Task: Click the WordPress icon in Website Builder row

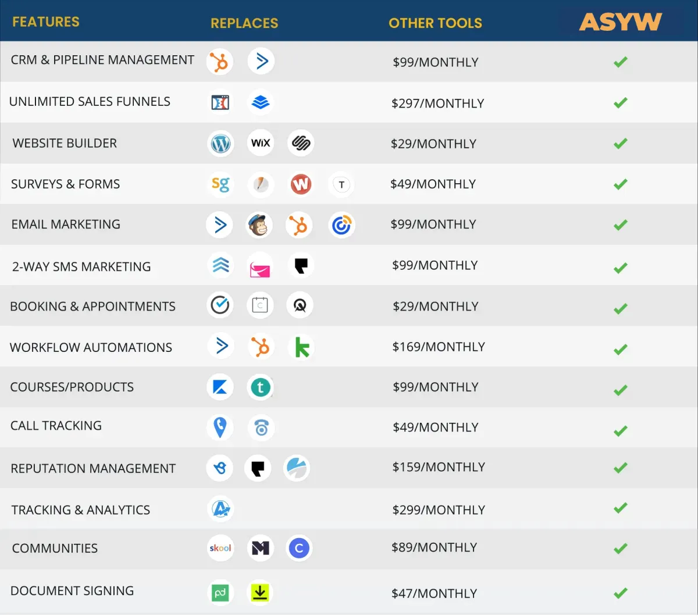Action: [220, 143]
